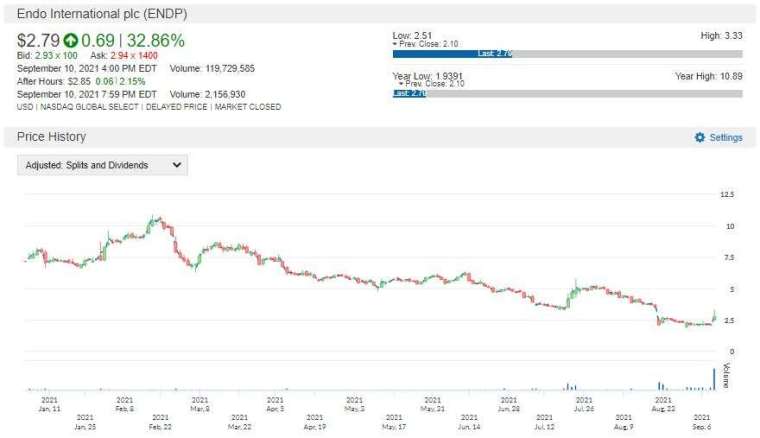This screenshot has height=438, width=760.
Task: Click the day range Last 2.79 bar
Action: coord(452,54)
